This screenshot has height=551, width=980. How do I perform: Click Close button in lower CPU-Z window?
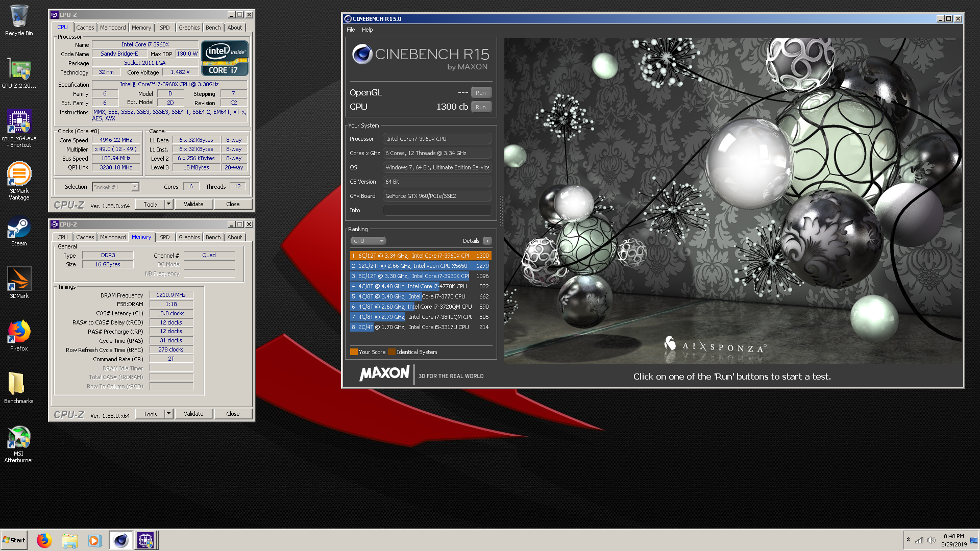[x=233, y=414]
